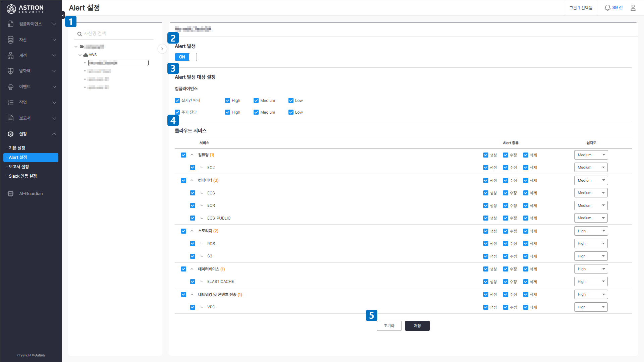The image size is (644, 362).
Task: Click the AWS cloud icon
Action: [x=86, y=55]
